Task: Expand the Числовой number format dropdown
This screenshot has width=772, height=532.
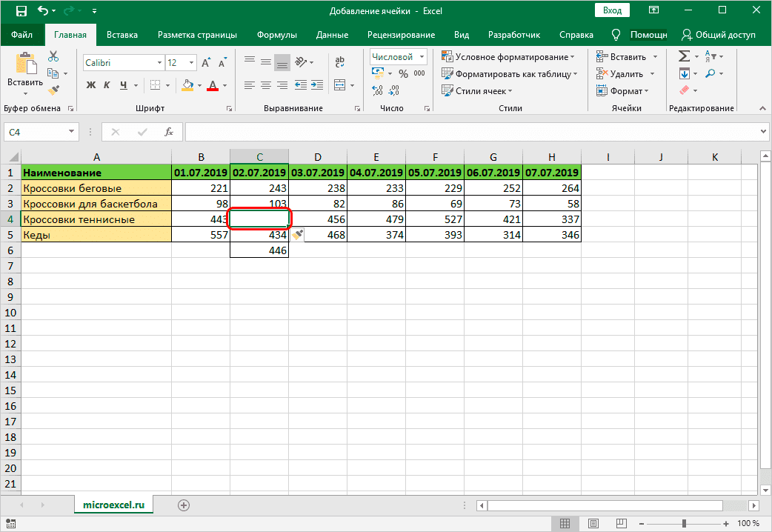Action: tap(422, 56)
